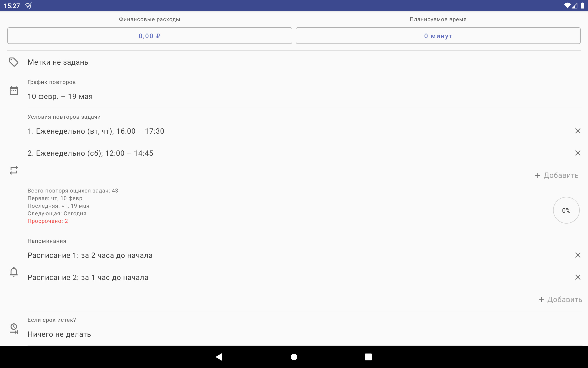Open the 0% progress circle
The width and height of the screenshot is (588, 368).
566,210
